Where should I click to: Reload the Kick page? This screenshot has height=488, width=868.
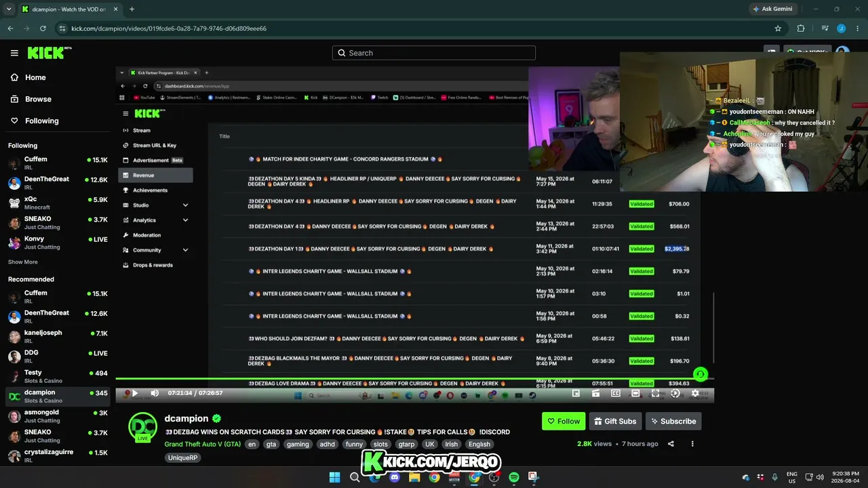point(43,28)
